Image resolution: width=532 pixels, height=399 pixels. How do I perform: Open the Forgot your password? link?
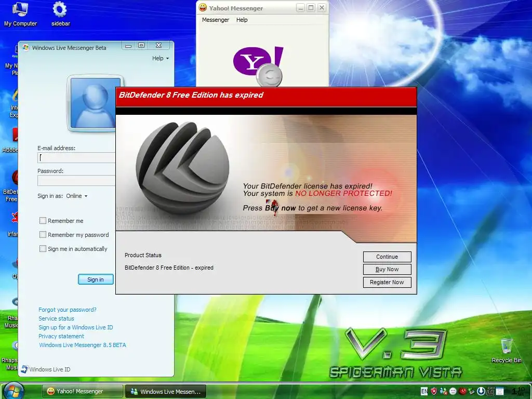67,310
